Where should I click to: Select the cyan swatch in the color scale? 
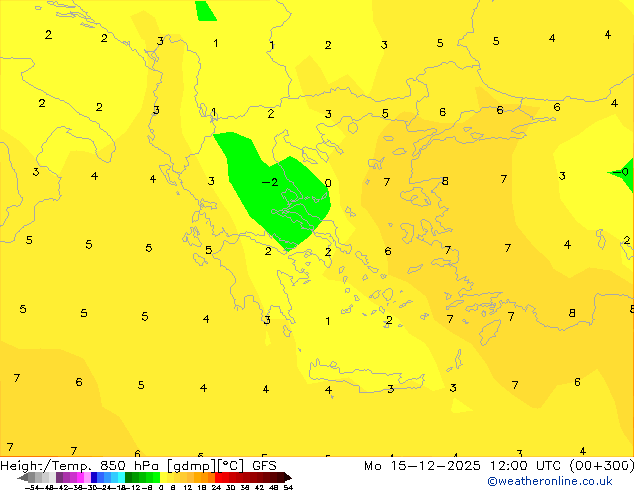click(x=121, y=477)
